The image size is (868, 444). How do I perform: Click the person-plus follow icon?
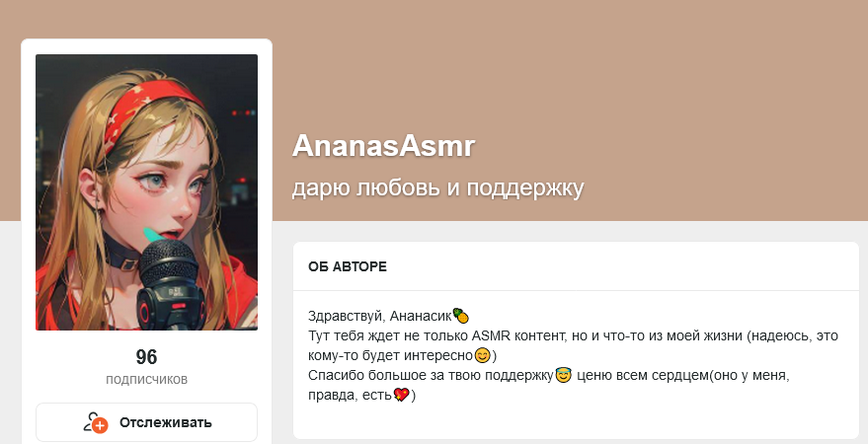coord(95,422)
